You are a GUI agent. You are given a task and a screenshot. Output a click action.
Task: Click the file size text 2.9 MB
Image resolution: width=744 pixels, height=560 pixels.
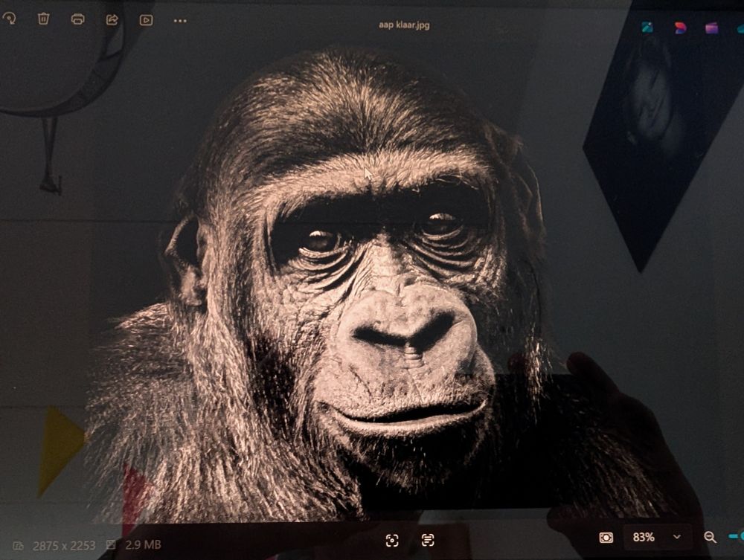[143, 545]
